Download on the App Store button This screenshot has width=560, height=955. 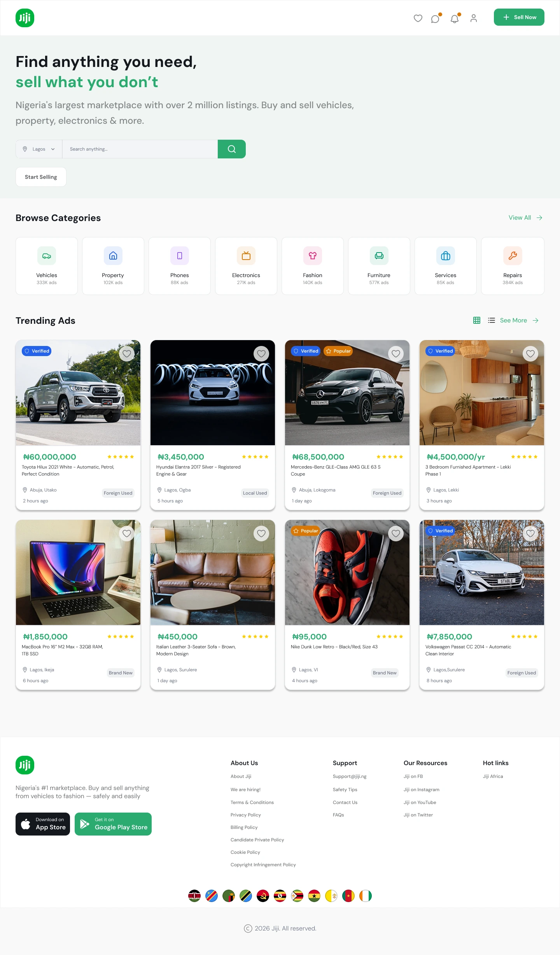(x=43, y=824)
